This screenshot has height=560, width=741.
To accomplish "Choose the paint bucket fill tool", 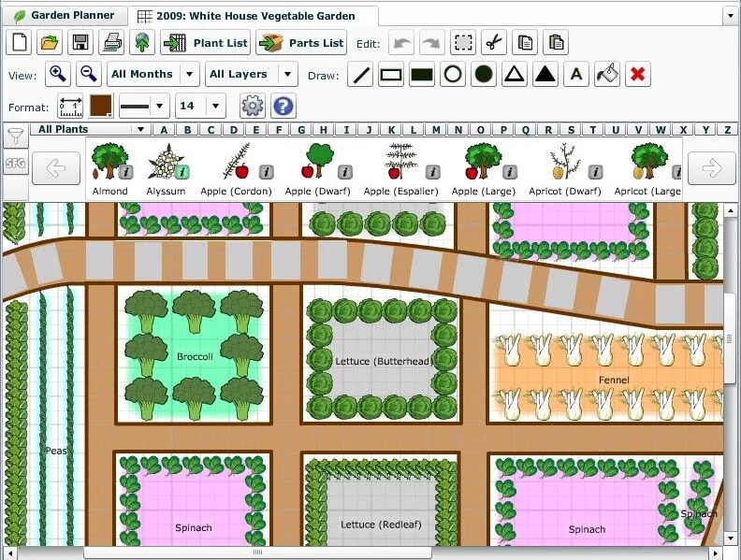I will click(x=607, y=74).
